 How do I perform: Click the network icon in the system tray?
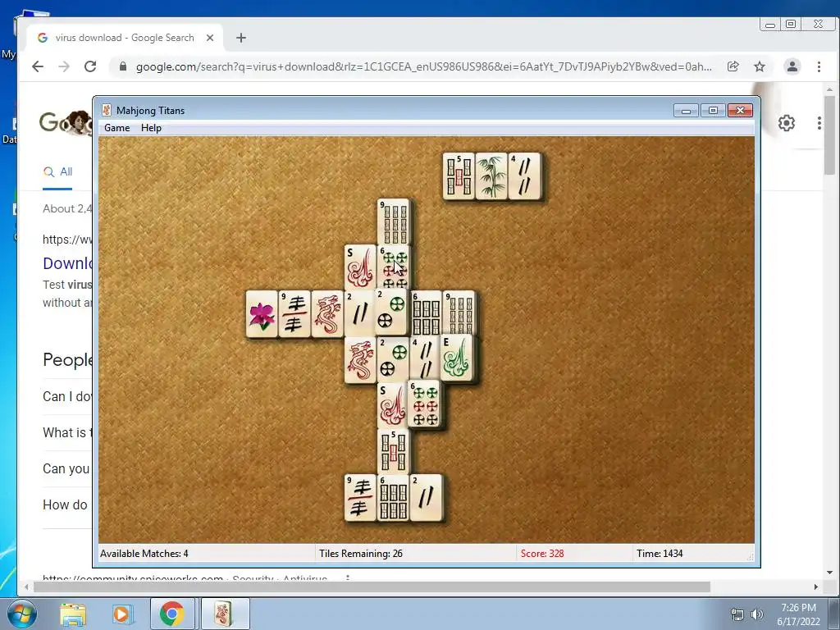[737, 614]
